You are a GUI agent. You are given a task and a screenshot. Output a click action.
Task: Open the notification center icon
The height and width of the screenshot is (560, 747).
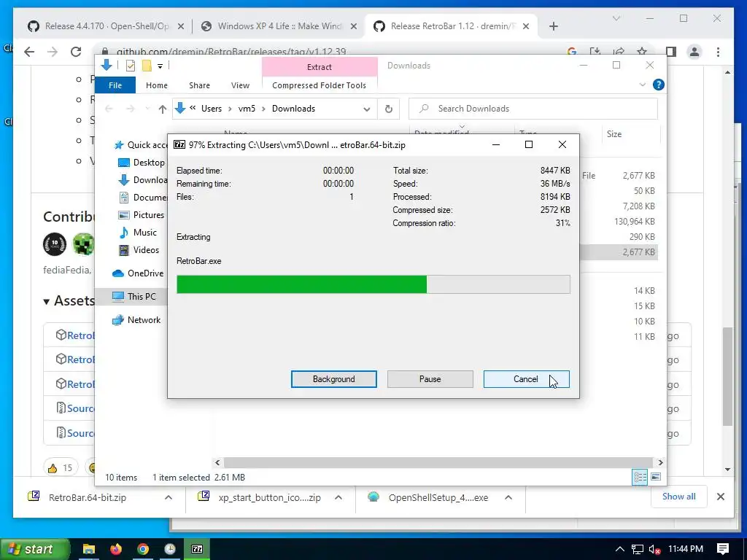pyautogui.click(x=723, y=549)
